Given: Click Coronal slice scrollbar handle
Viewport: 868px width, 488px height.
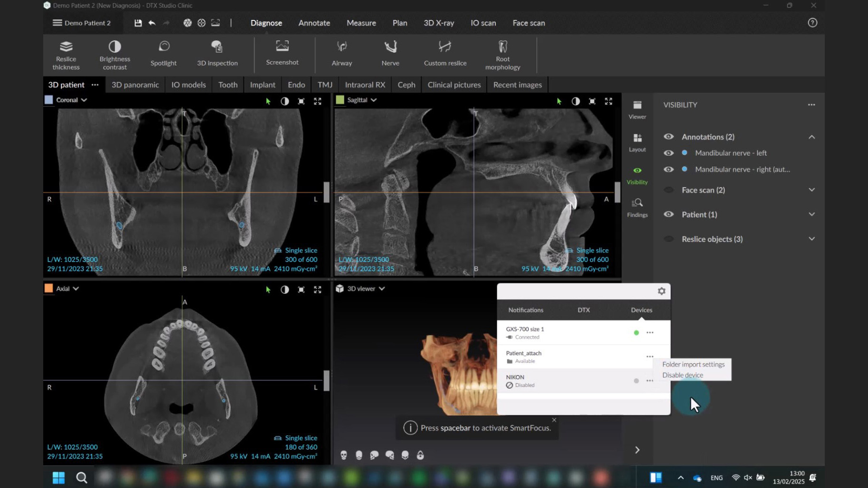Looking at the screenshot, I should 327,192.
